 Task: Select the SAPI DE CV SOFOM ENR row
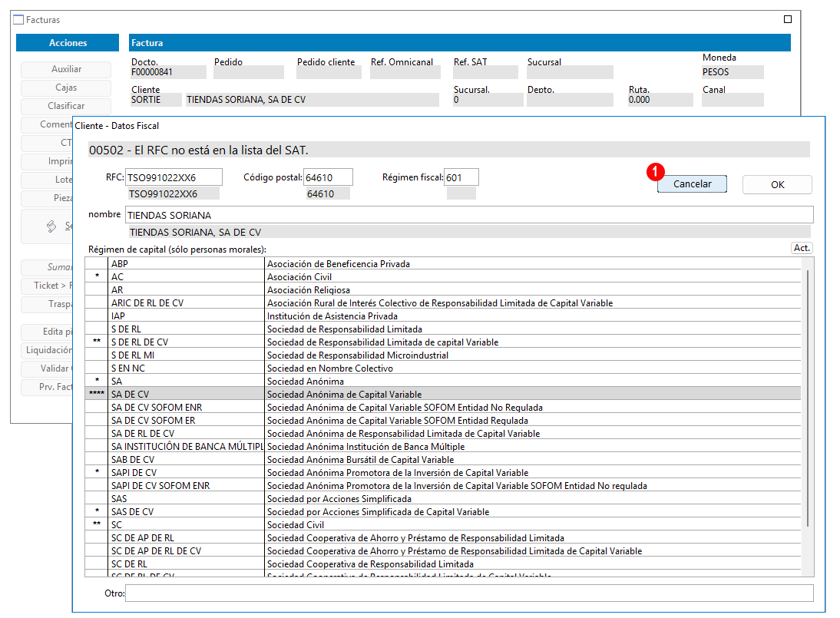point(443,486)
